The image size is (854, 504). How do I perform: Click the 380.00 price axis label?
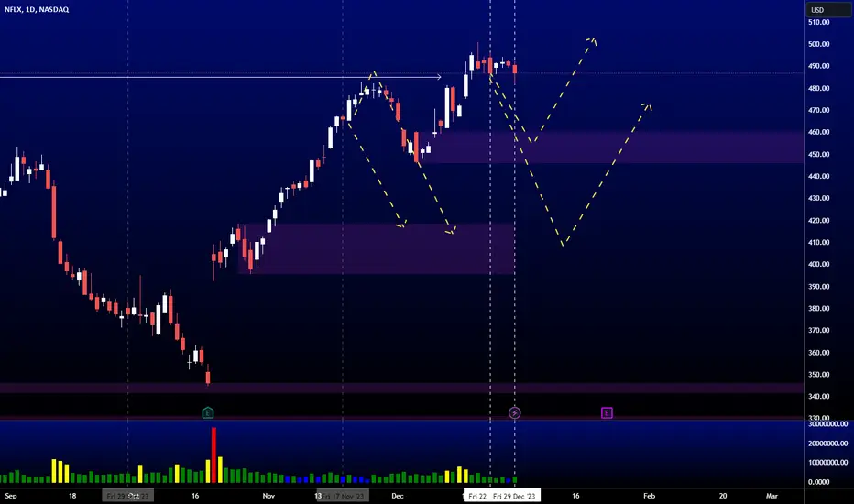point(818,309)
